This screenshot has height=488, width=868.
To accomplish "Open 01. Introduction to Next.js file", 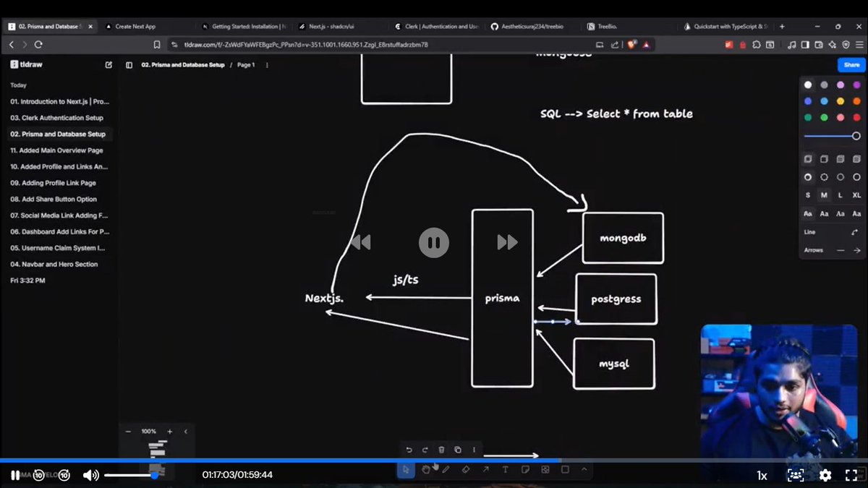I will pos(59,101).
